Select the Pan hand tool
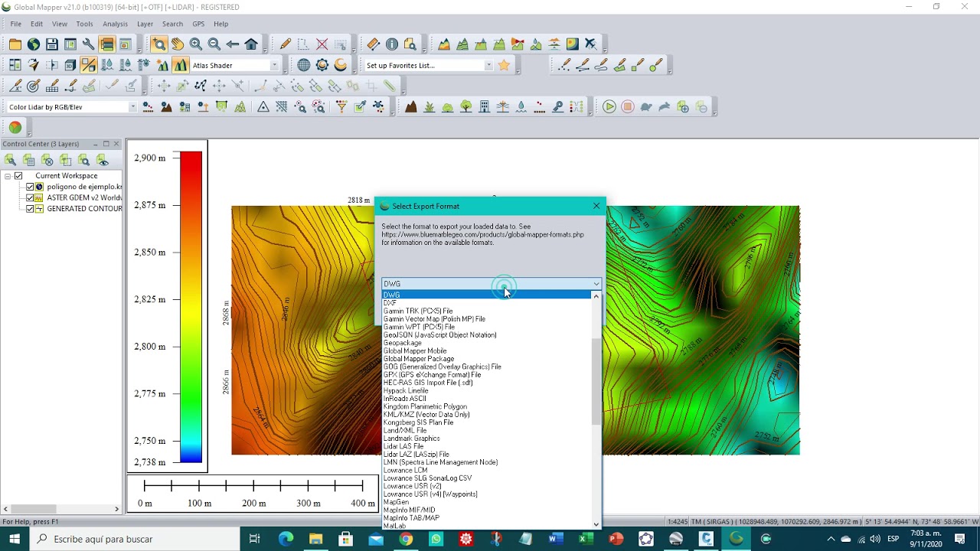 tap(177, 44)
